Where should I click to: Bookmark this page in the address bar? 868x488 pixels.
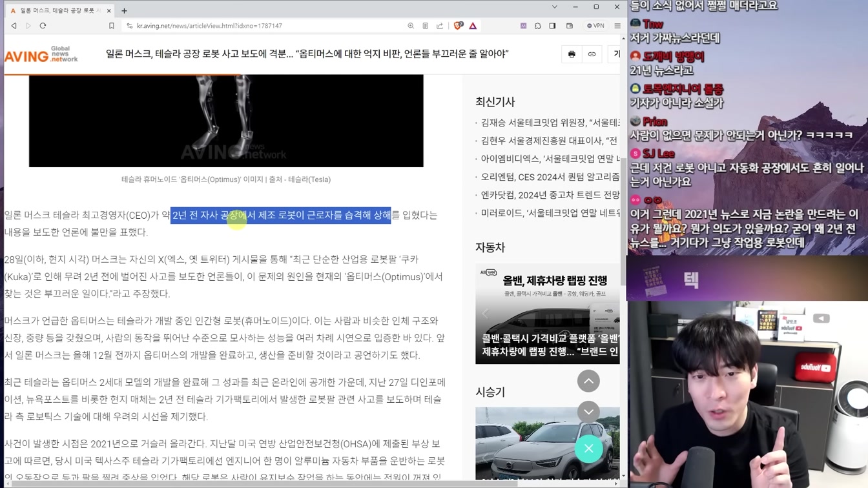click(x=112, y=26)
